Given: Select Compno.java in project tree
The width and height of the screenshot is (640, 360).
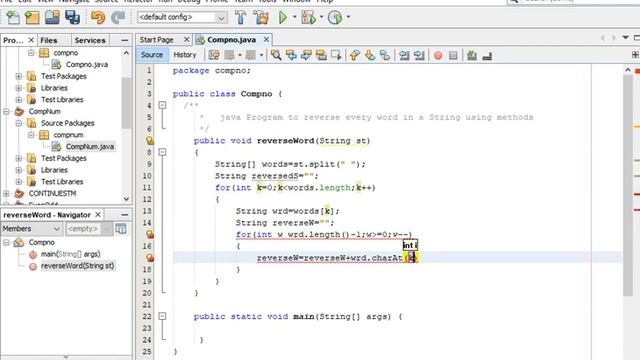Looking at the screenshot, I should tap(87, 64).
